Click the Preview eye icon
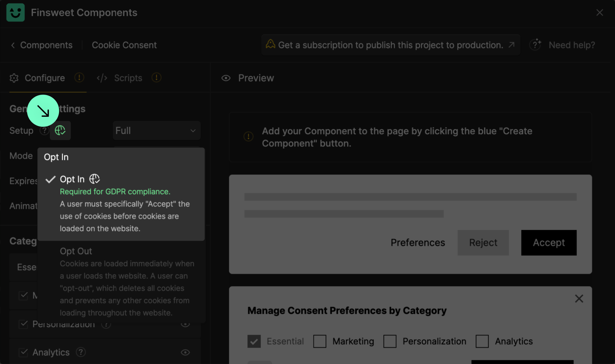Image resolution: width=615 pixels, height=364 pixels. click(x=226, y=78)
